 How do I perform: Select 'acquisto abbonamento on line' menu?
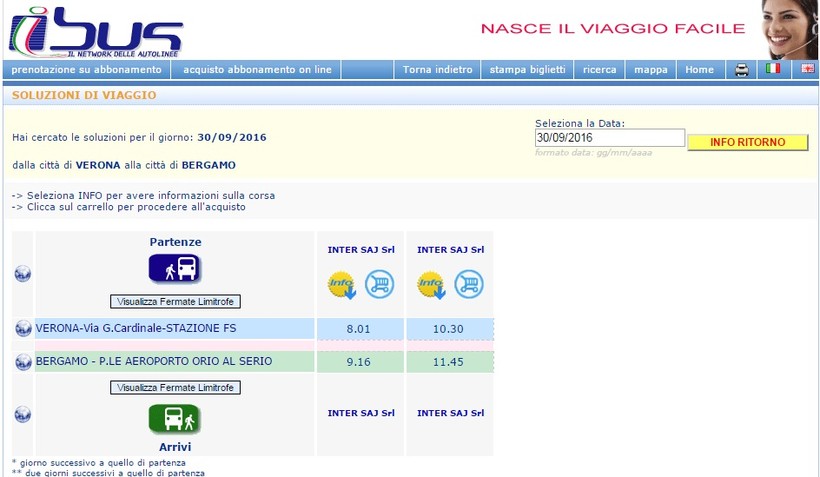pyautogui.click(x=256, y=70)
